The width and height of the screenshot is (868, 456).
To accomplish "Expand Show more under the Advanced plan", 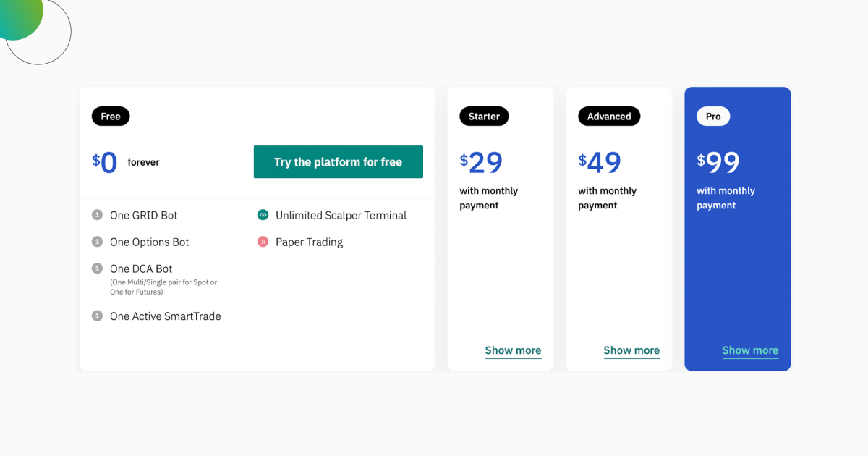I will [x=631, y=350].
